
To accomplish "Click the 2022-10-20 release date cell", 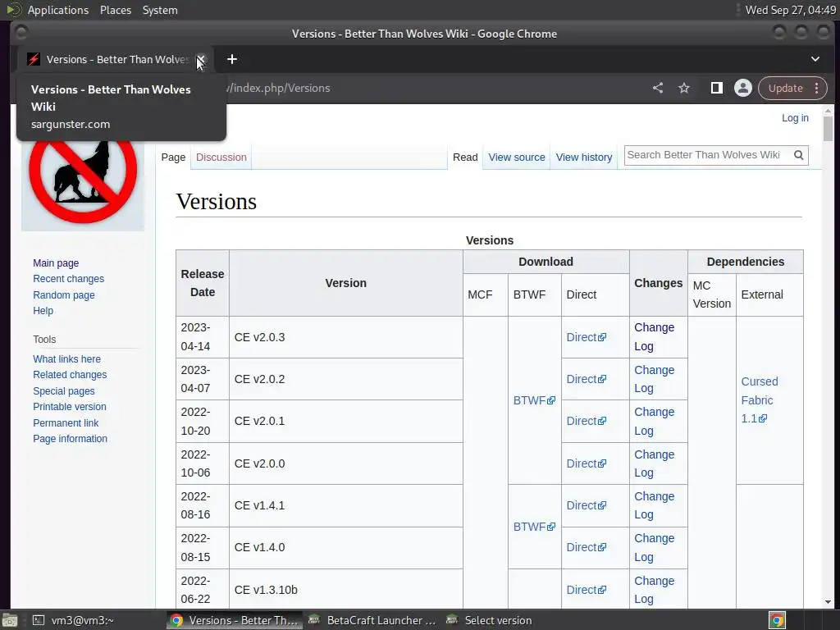I will click(203, 421).
